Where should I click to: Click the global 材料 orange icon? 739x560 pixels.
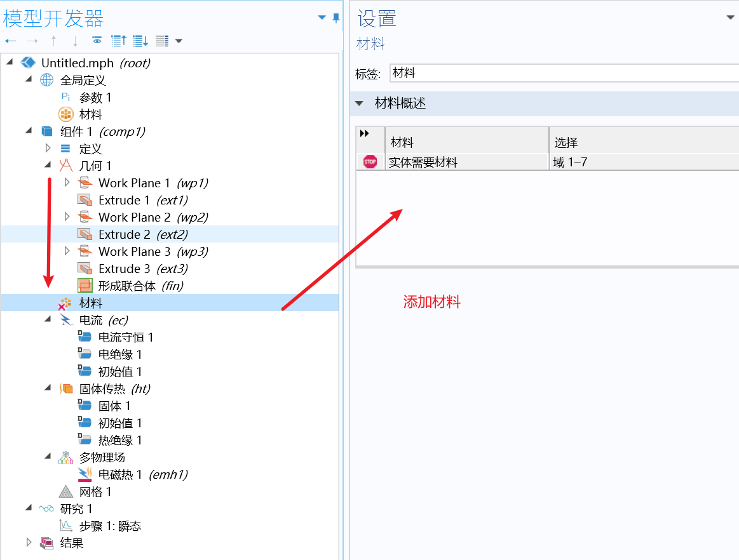66,114
